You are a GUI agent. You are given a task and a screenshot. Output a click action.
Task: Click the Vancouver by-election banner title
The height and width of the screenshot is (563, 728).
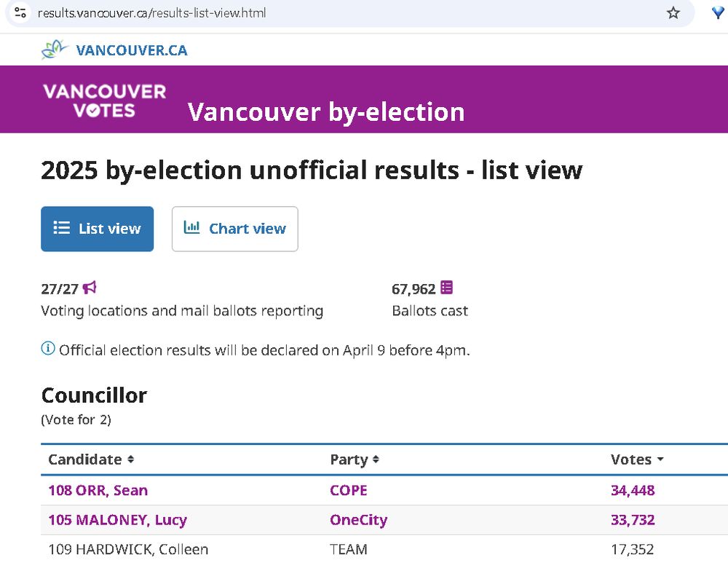pyautogui.click(x=326, y=112)
